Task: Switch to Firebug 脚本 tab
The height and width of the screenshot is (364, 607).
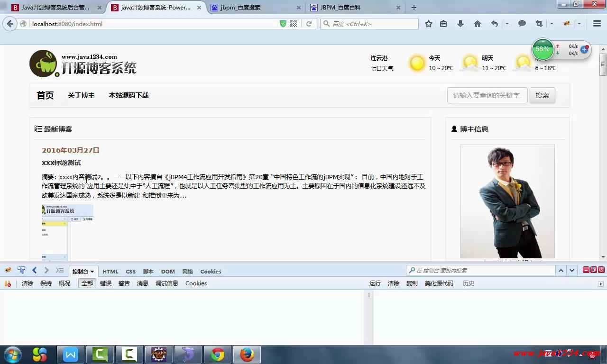Action: coord(148,272)
